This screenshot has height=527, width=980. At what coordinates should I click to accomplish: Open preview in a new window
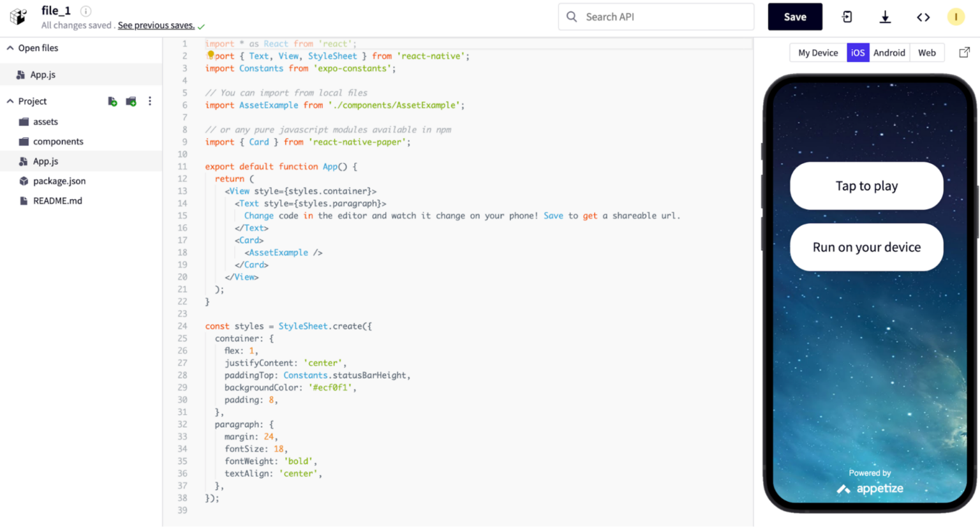(964, 52)
